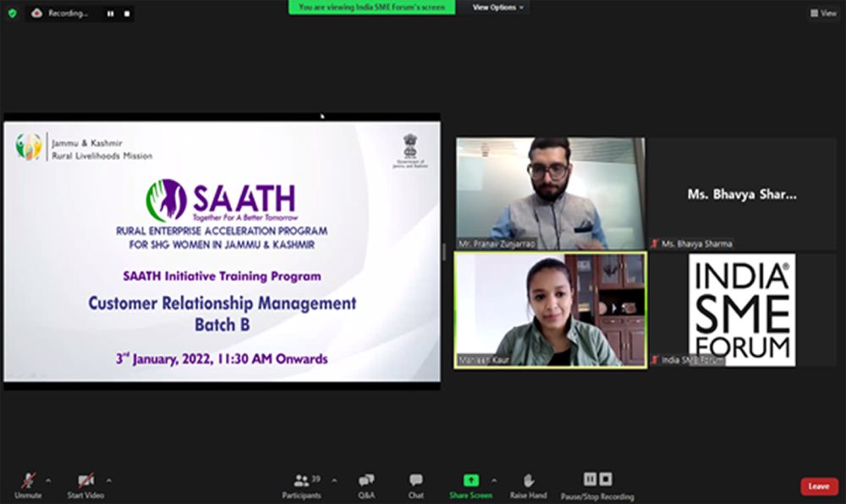846x504 pixels.
Task: Click the "Recording..." status text
Action: pyautogui.click(x=68, y=14)
